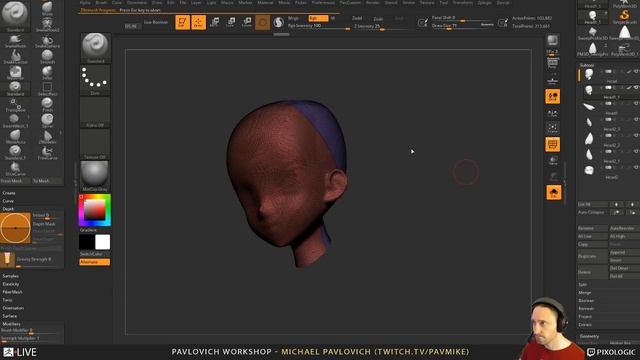
Task: Select the ZModeler brush
Action: pyautogui.click(x=47, y=136)
